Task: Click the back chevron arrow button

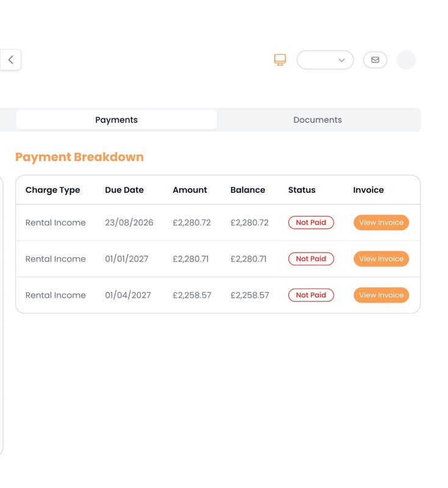Action: click(10, 60)
